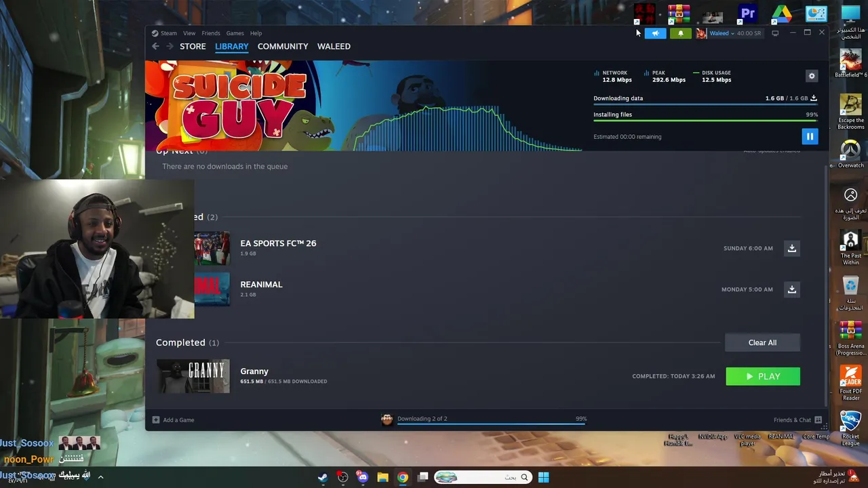Click Add a Game
Image resolution: width=868 pixels, height=488 pixels.
[x=174, y=420]
